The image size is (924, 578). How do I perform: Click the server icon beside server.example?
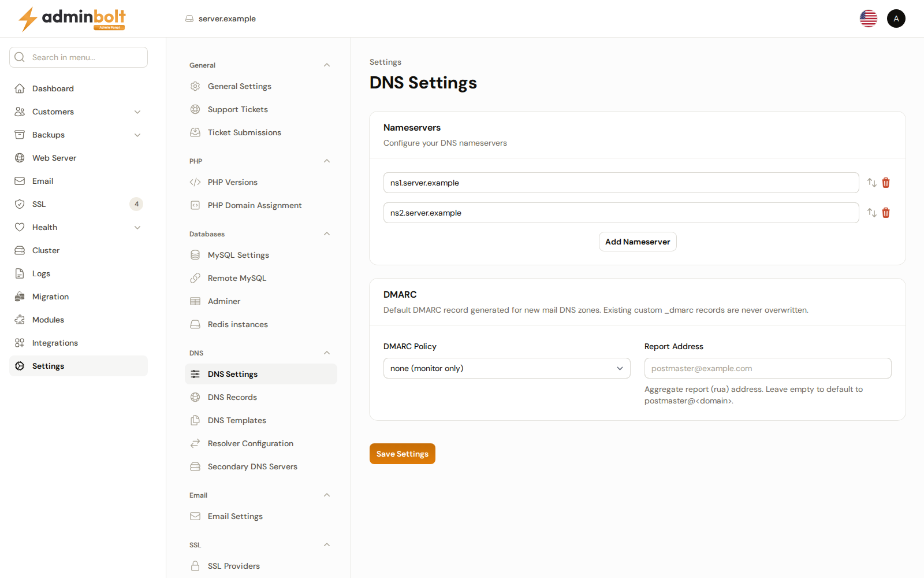pos(189,18)
